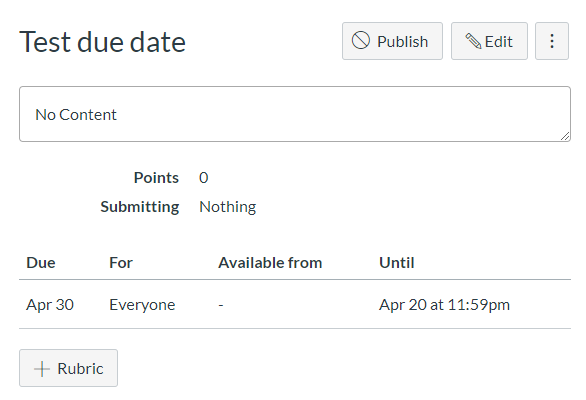586x400 pixels.
Task: Grab the resize handle of description box
Action: 565,136
